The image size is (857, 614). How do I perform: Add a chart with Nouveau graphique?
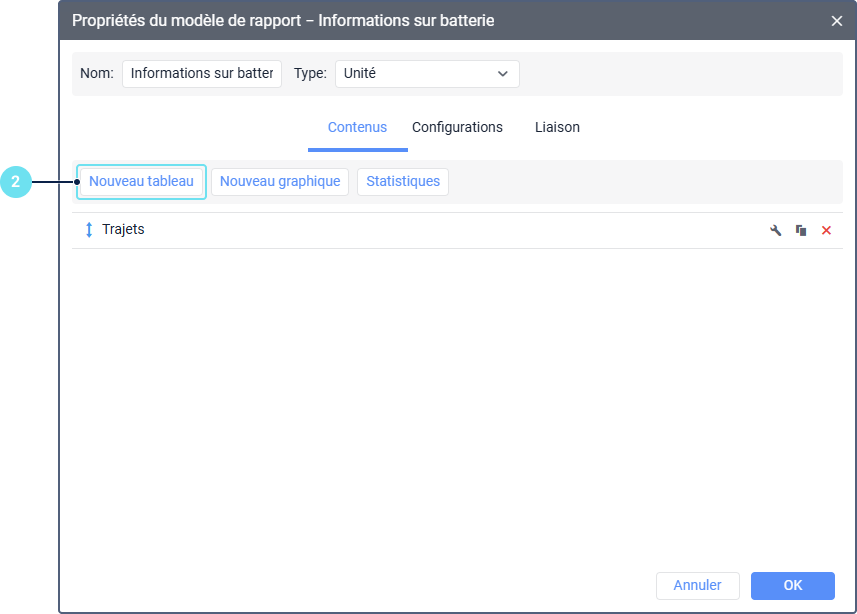(280, 182)
